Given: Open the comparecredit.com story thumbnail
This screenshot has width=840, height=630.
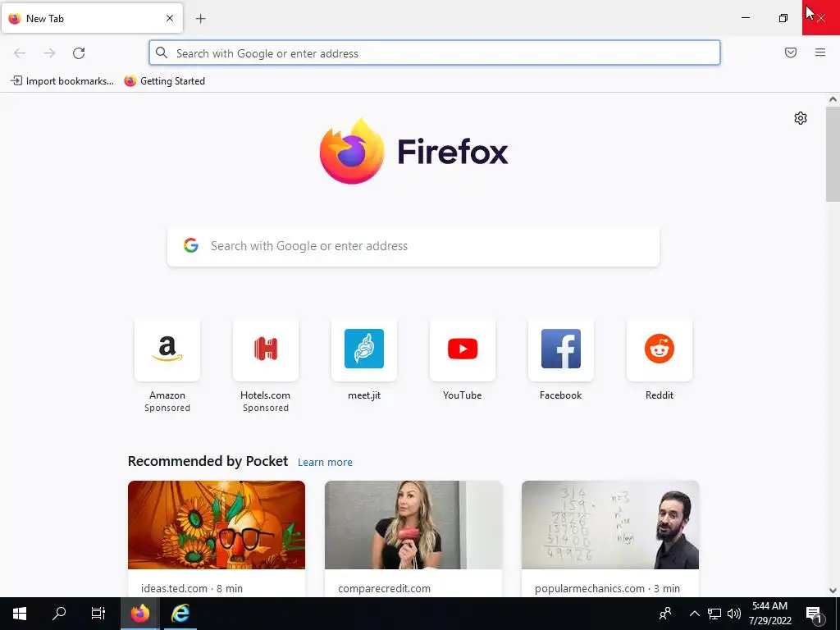Looking at the screenshot, I should point(413,525).
